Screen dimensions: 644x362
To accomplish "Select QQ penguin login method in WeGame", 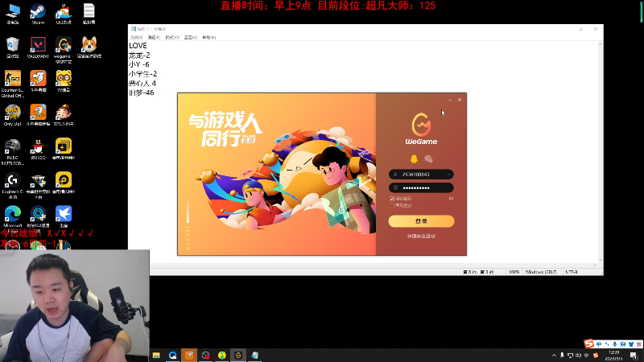I will click(x=414, y=158).
